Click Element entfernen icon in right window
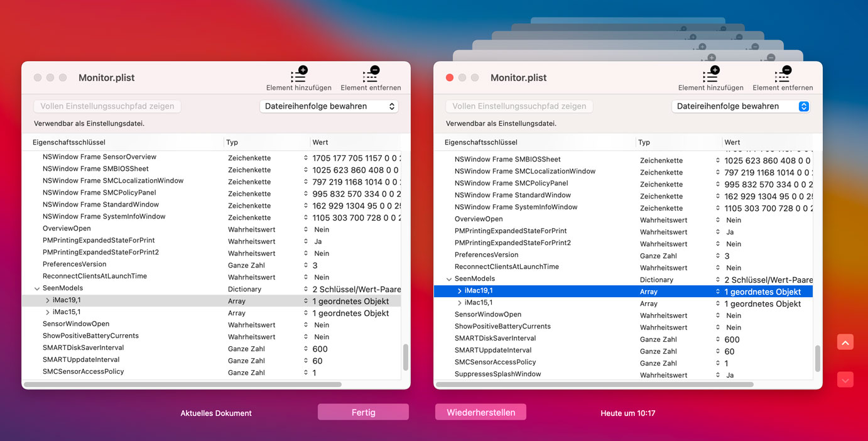Screen dimensions: 868x441 (x=783, y=74)
